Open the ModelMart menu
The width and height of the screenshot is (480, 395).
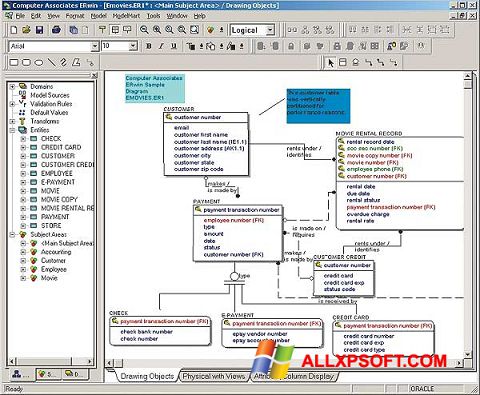(126, 16)
